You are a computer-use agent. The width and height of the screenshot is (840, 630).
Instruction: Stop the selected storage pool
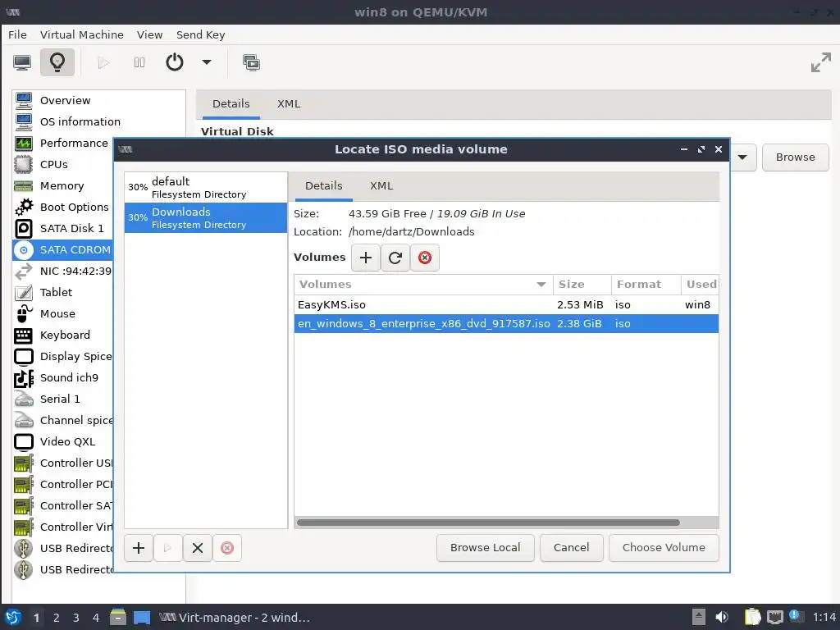[x=198, y=548]
